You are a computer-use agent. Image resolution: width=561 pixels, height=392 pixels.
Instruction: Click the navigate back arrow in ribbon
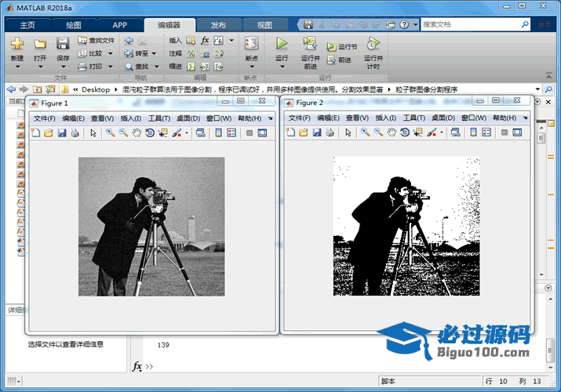(129, 41)
